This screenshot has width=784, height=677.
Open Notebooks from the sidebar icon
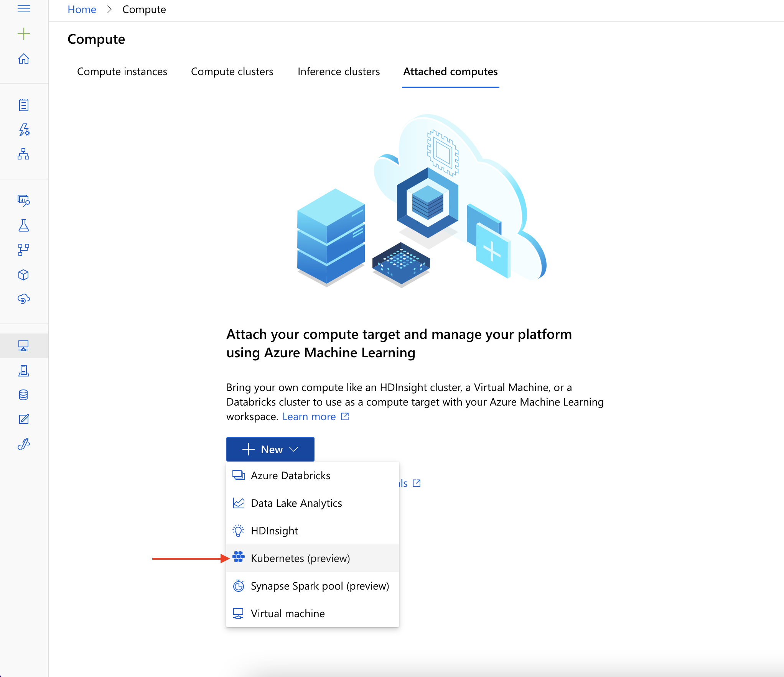pos(24,105)
